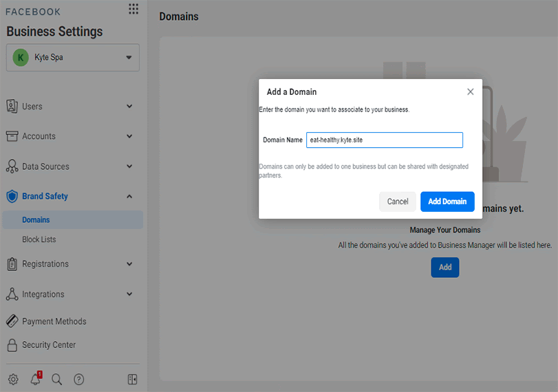Collapse the Brand Safety section chevron
The width and height of the screenshot is (558, 392).
[129, 197]
